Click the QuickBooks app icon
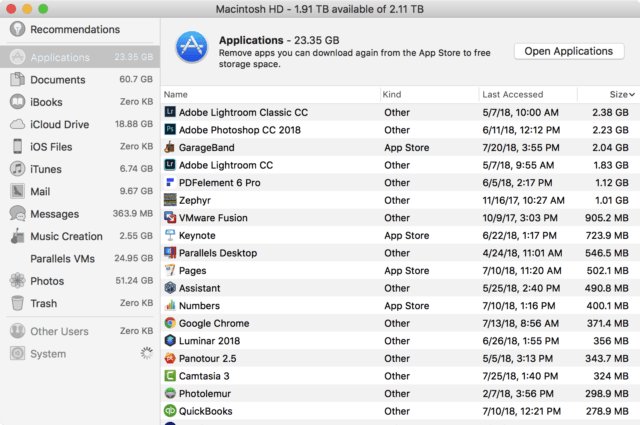The height and width of the screenshot is (425, 640). pos(170,411)
